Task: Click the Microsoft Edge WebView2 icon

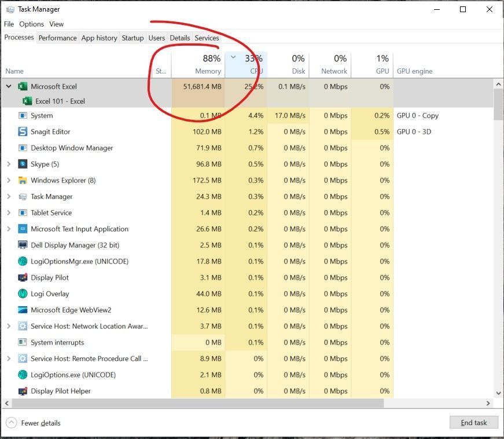Action: (21, 310)
